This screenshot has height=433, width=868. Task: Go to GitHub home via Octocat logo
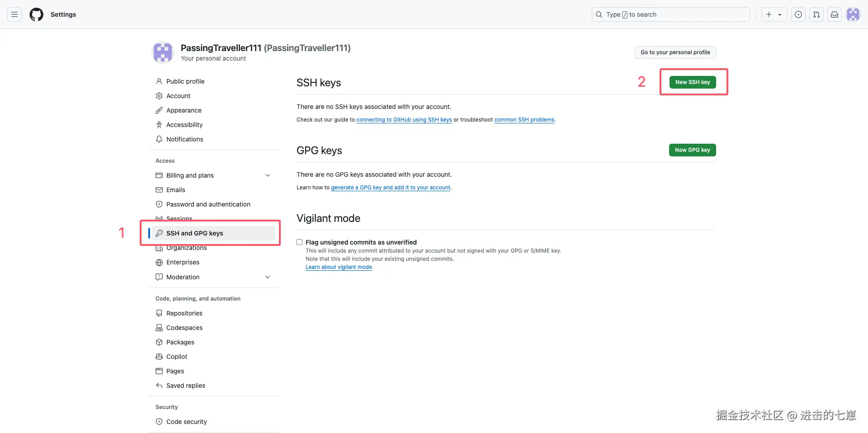point(37,14)
